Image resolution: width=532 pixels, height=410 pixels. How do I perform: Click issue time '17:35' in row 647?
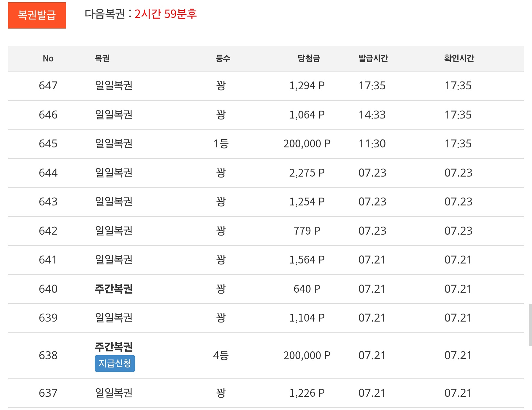(x=372, y=86)
